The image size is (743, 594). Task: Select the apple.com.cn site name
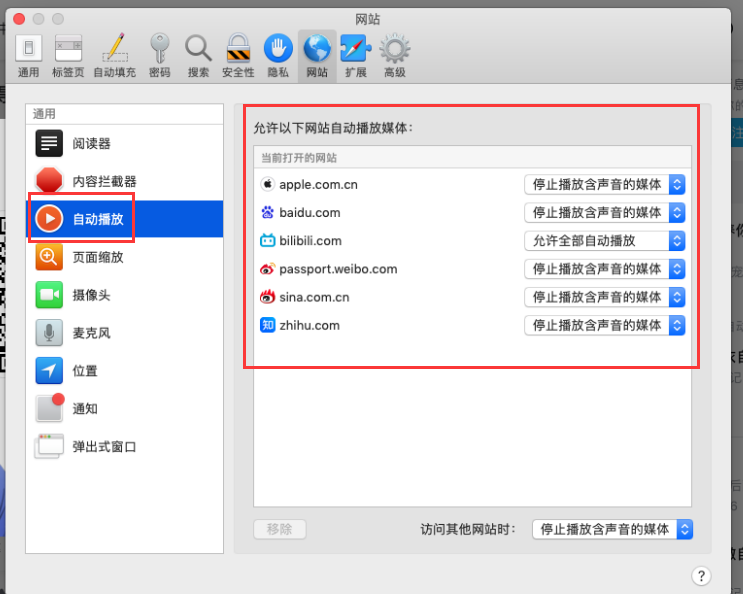point(318,184)
